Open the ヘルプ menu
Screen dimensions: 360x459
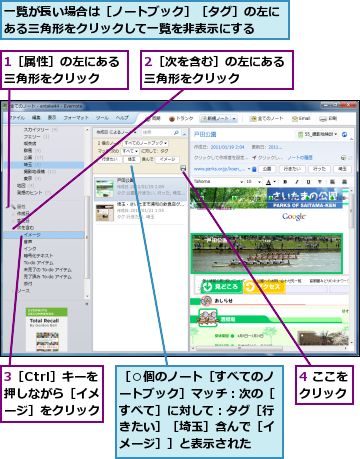pyautogui.click(x=122, y=118)
